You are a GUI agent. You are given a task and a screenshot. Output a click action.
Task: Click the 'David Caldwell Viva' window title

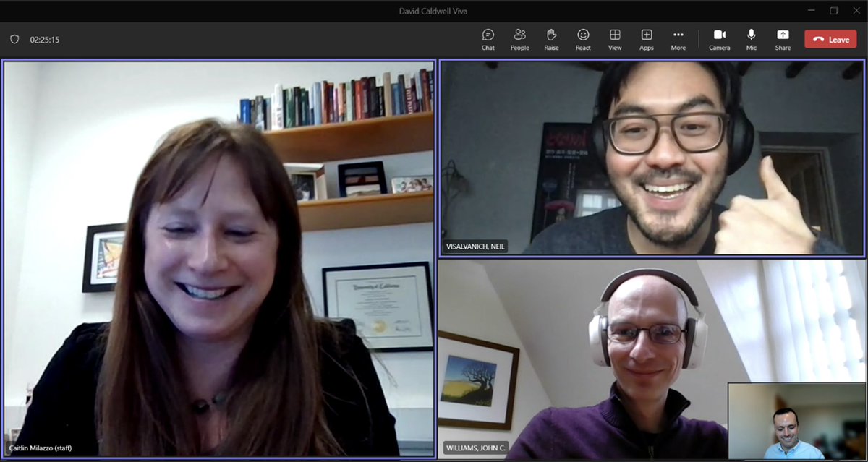pos(434,11)
